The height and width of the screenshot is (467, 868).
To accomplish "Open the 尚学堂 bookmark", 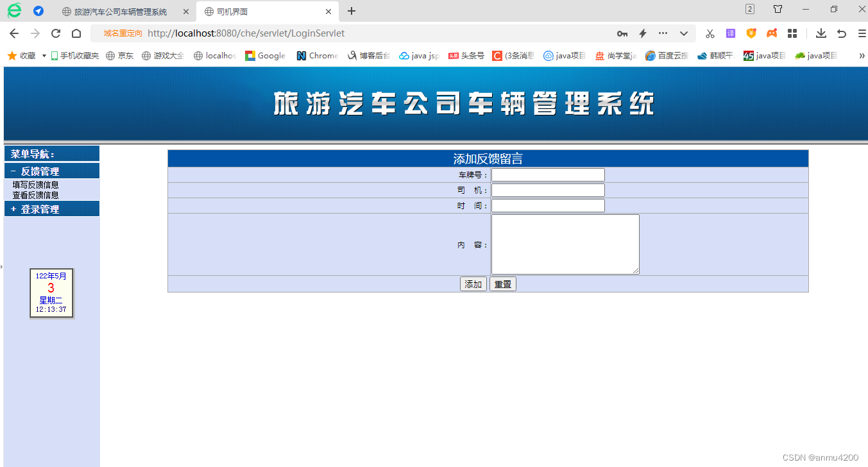I will click(x=615, y=56).
